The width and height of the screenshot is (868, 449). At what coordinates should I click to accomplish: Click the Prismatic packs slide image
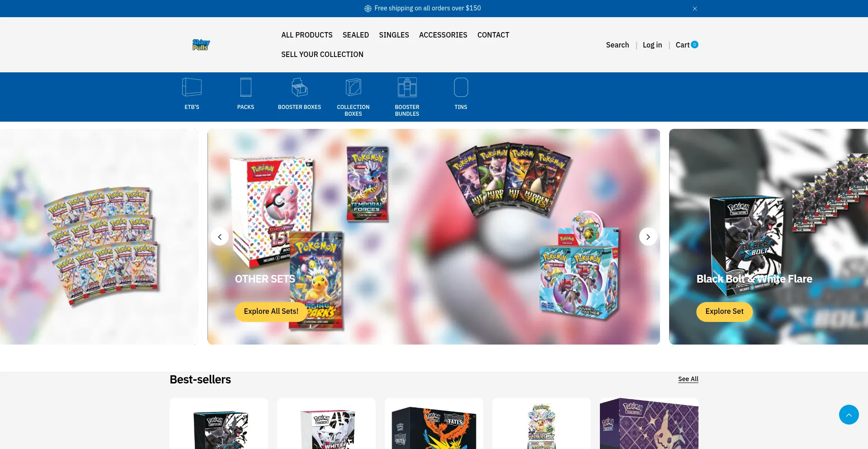pyautogui.click(x=99, y=236)
